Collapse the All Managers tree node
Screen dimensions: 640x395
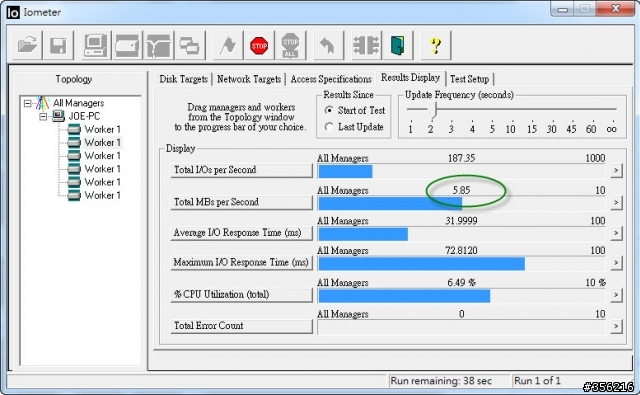(x=27, y=103)
